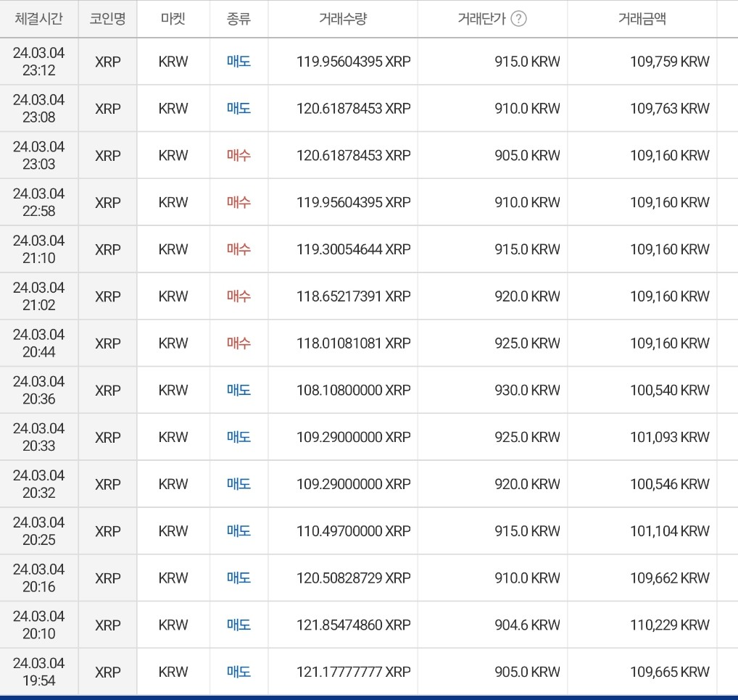This screenshot has width=738, height=700.
Task: Select amount 101,104 KRW
Action: [x=670, y=531]
